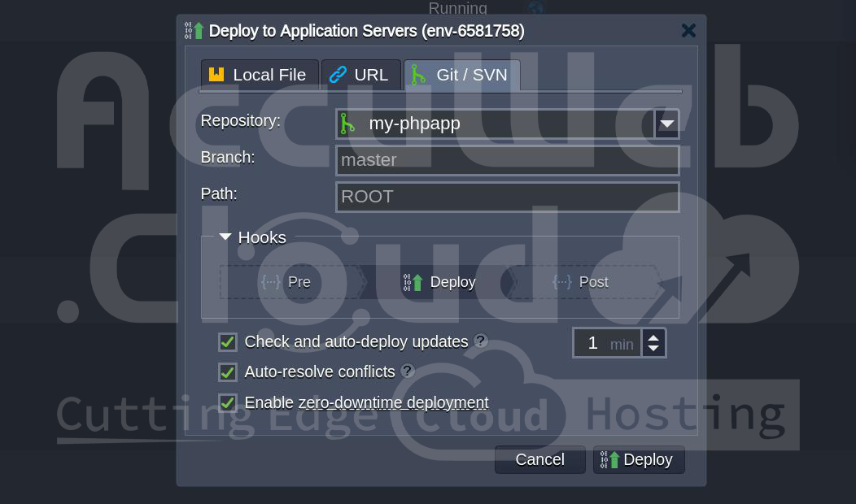
Task: Click the Post hook script icon
Action: click(x=561, y=281)
